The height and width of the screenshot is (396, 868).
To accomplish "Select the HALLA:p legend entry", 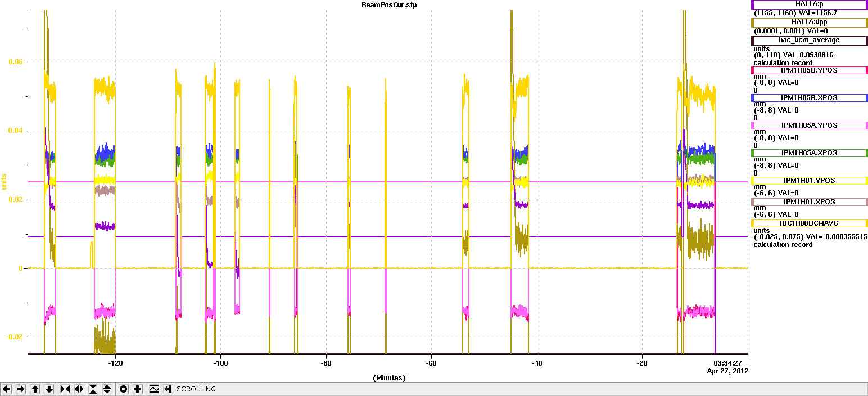I will pyautogui.click(x=809, y=4).
